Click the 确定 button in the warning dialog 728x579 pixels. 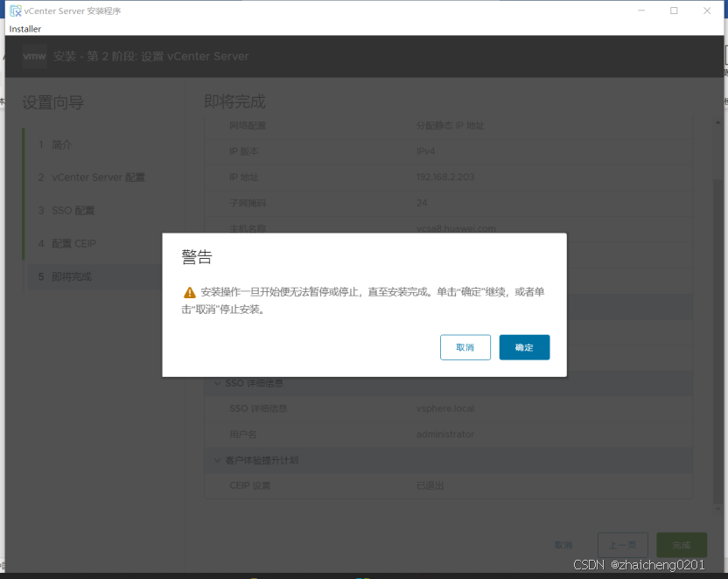point(524,347)
